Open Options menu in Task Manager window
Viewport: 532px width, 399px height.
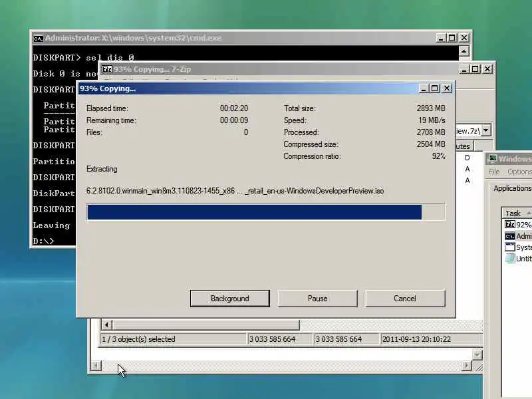tap(519, 172)
